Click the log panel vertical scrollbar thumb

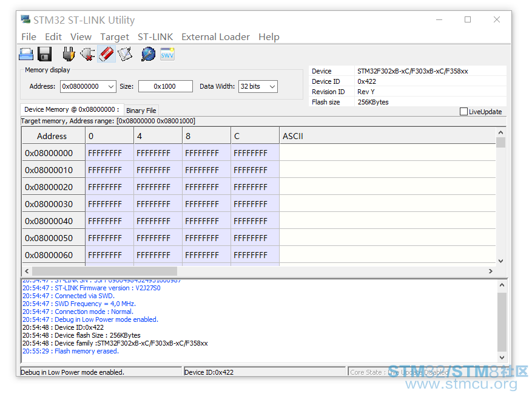coord(502,322)
